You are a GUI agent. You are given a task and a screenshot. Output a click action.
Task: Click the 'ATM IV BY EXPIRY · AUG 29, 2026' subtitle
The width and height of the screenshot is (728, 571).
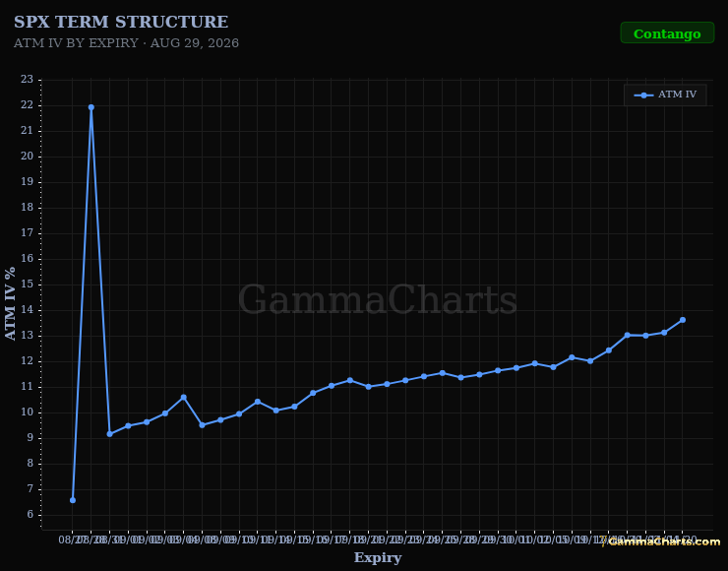pos(126,43)
